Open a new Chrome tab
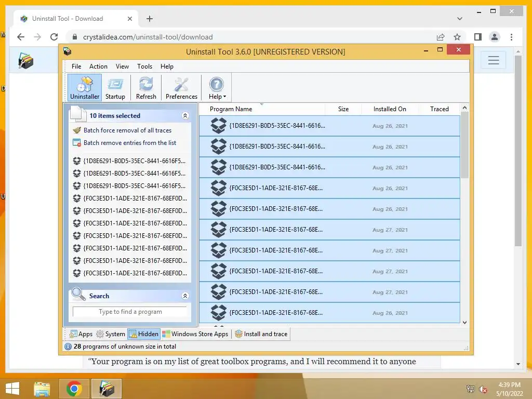This screenshot has width=532, height=399. pos(150,19)
